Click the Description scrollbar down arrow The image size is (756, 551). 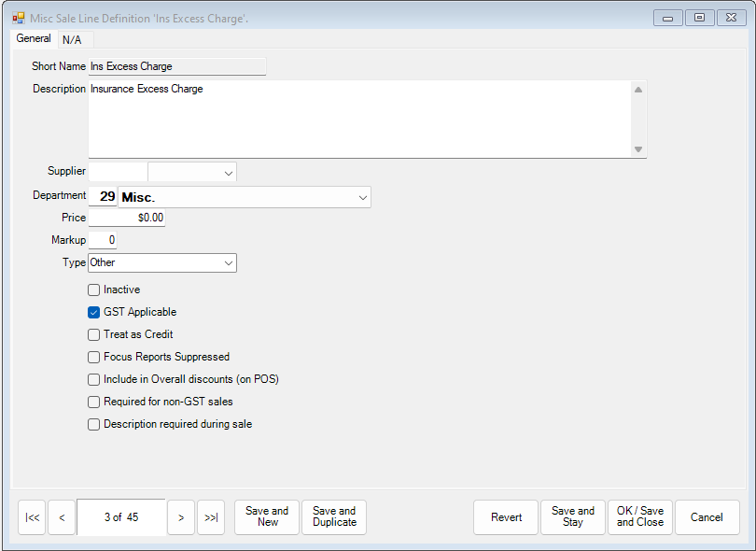click(637, 149)
